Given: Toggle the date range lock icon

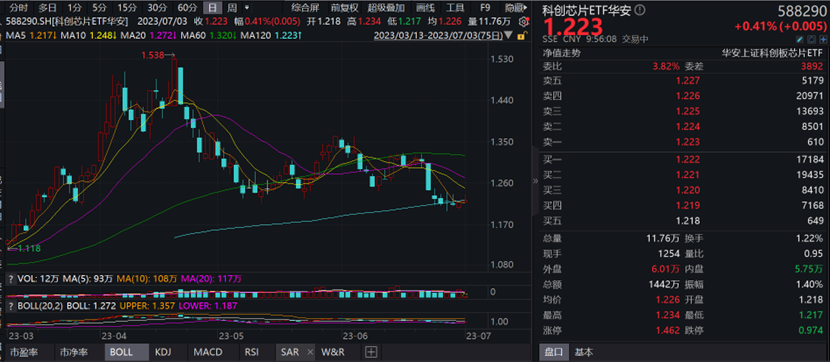Looking at the screenshot, I should point(521,36).
